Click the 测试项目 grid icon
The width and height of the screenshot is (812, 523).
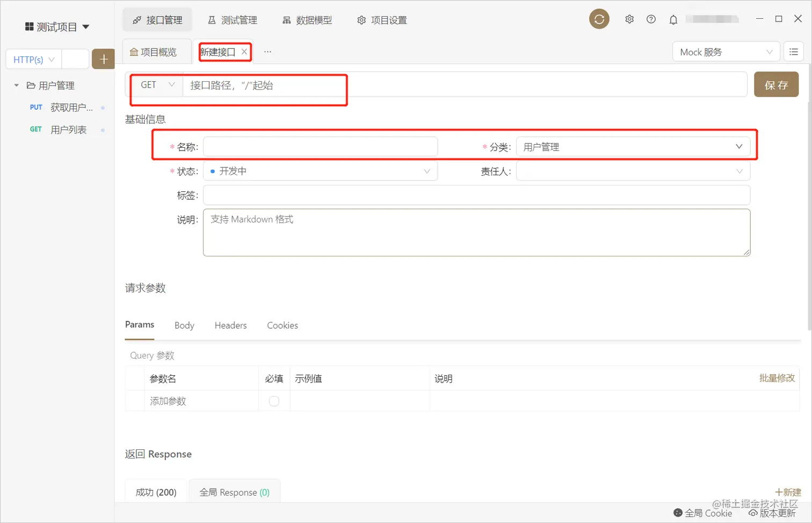click(x=29, y=26)
